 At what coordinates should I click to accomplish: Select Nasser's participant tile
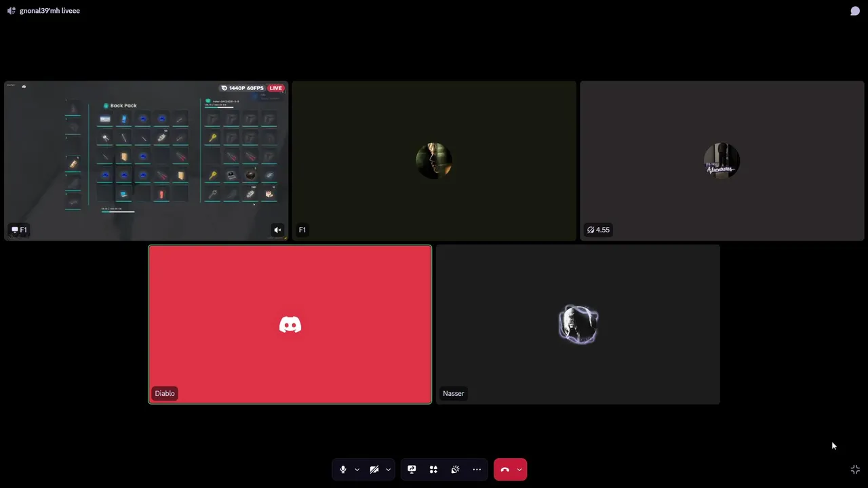coord(578,325)
